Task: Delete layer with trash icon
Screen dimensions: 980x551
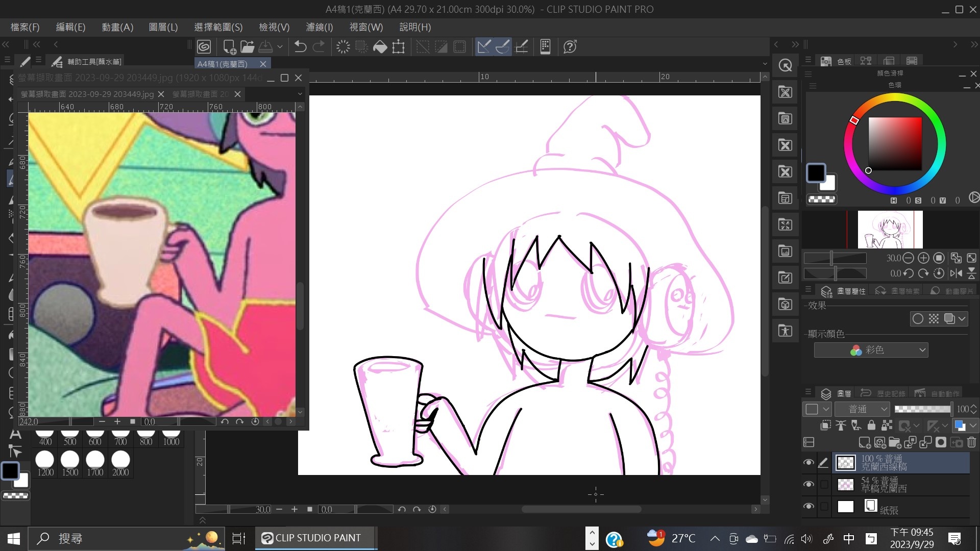Action: pos(971,442)
